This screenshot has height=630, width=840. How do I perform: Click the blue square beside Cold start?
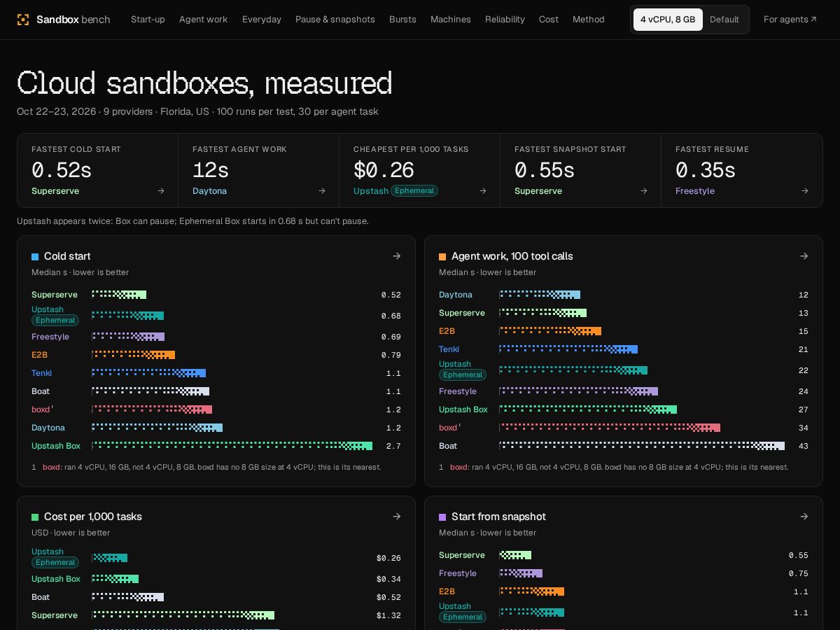(x=35, y=257)
